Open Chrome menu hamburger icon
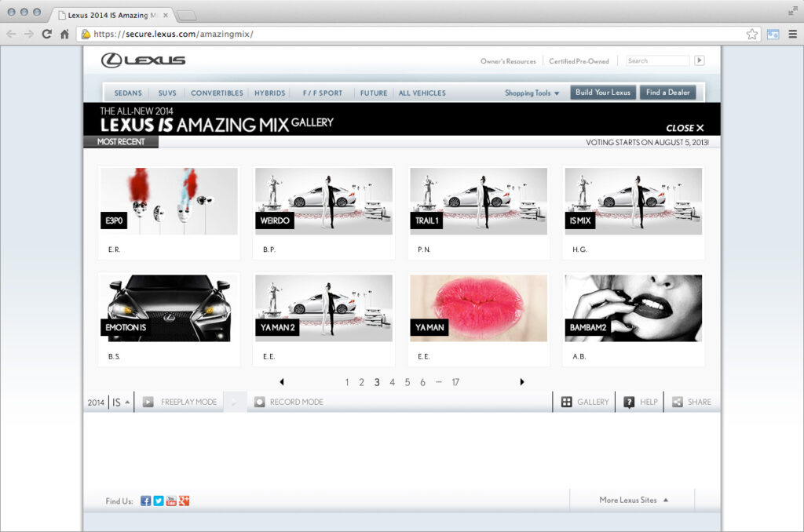The image size is (804, 532). point(791,34)
